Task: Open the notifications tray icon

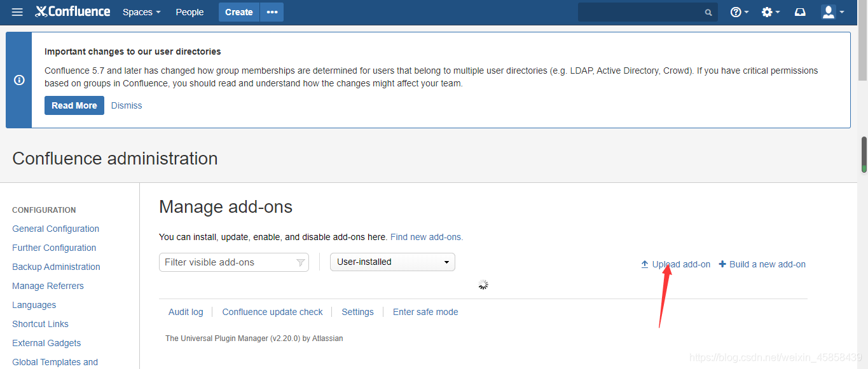Action: (x=801, y=12)
